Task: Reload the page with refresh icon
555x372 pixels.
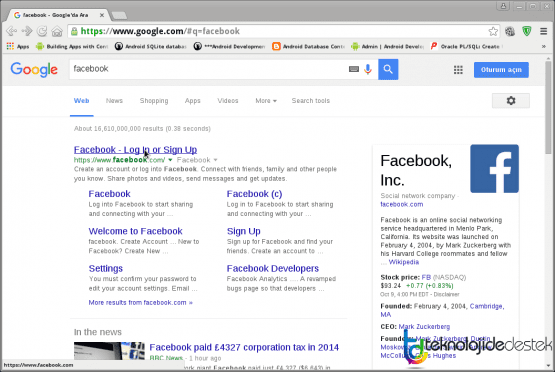Action: [x=42, y=31]
